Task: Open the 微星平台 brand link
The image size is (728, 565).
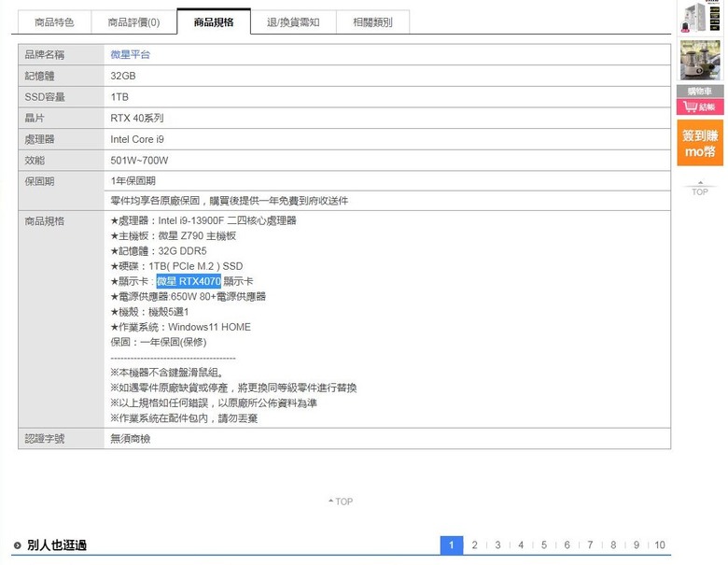Action: coord(130,54)
